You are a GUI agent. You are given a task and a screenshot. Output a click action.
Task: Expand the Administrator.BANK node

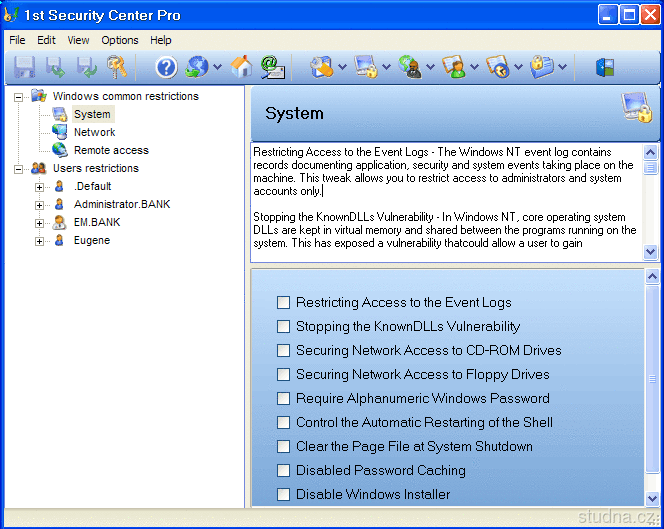(39, 205)
